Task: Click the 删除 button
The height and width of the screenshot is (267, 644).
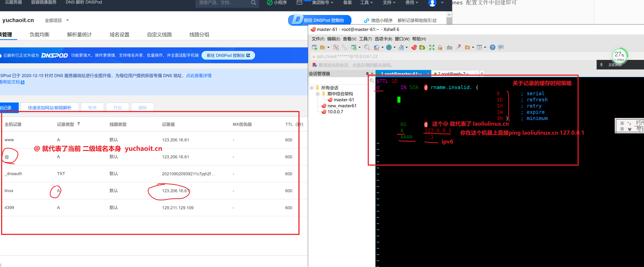Action: point(142,108)
